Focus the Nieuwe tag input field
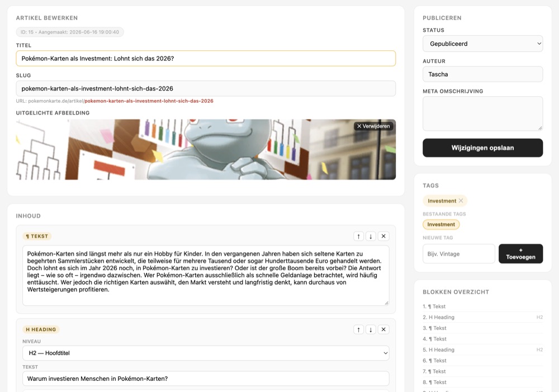Image resolution: width=559 pixels, height=392 pixels. coord(459,254)
